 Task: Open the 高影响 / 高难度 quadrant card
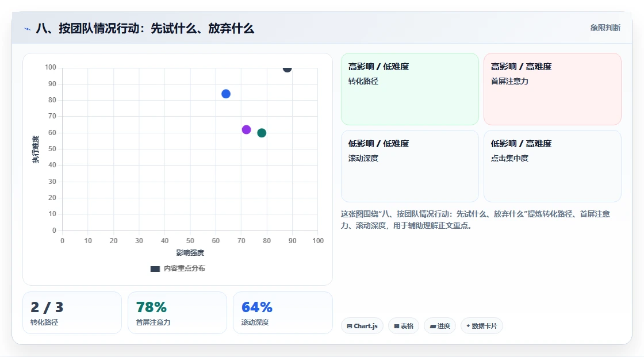pyautogui.click(x=553, y=89)
